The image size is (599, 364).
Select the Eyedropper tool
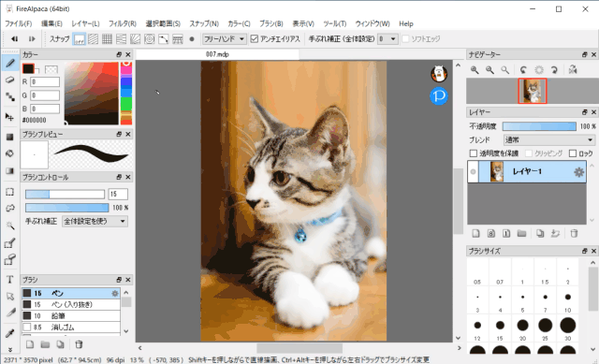(x=10, y=333)
